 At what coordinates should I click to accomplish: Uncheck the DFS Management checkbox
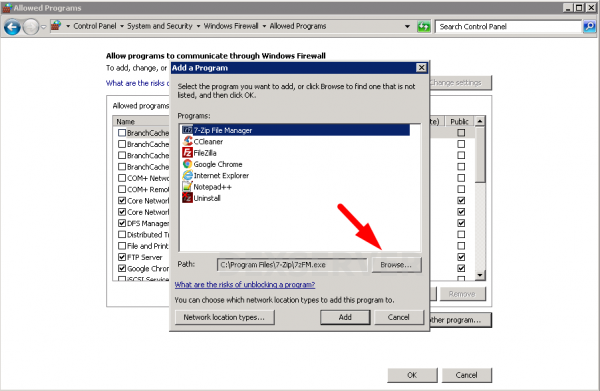click(x=122, y=223)
